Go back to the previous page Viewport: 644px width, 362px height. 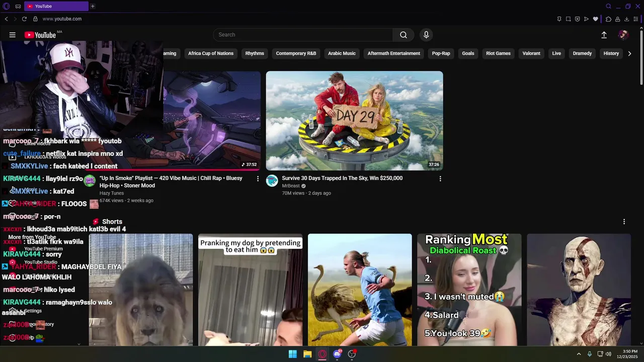click(6, 19)
